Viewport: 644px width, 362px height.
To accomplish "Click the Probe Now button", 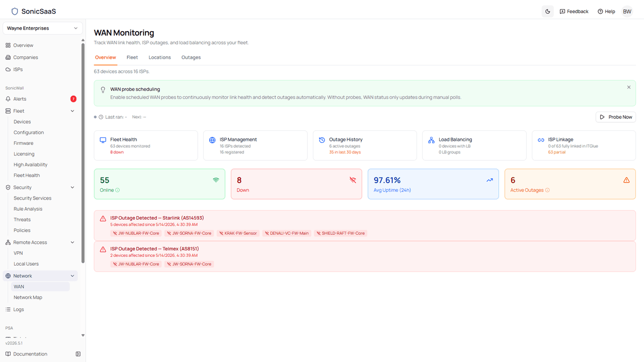I will pyautogui.click(x=616, y=117).
